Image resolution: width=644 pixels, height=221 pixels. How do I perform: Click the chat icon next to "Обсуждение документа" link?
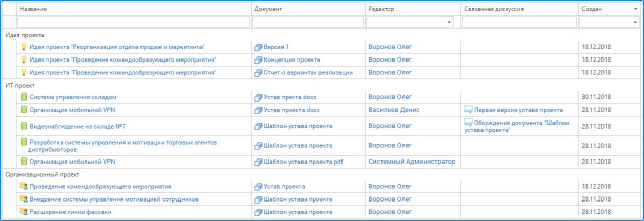pyautogui.click(x=468, y=123)
